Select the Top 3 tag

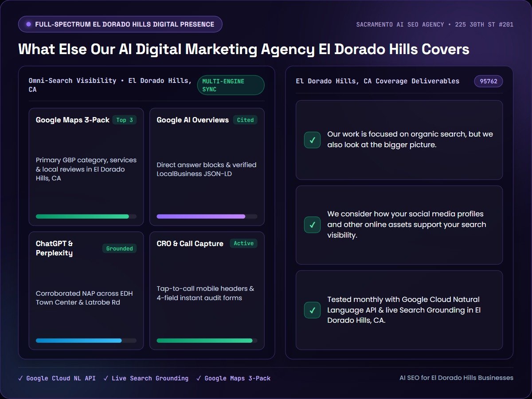(125, 120)
